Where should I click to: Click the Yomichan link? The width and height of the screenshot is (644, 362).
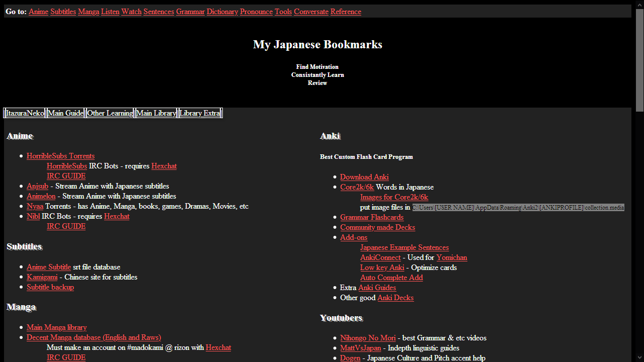click(451, 257)
